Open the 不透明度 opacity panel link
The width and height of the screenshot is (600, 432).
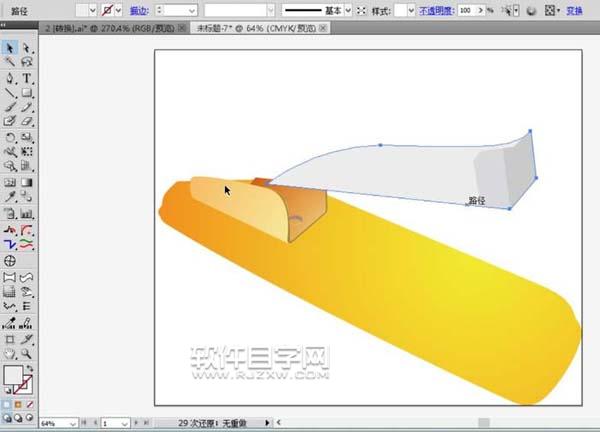(x=435, y=10)
